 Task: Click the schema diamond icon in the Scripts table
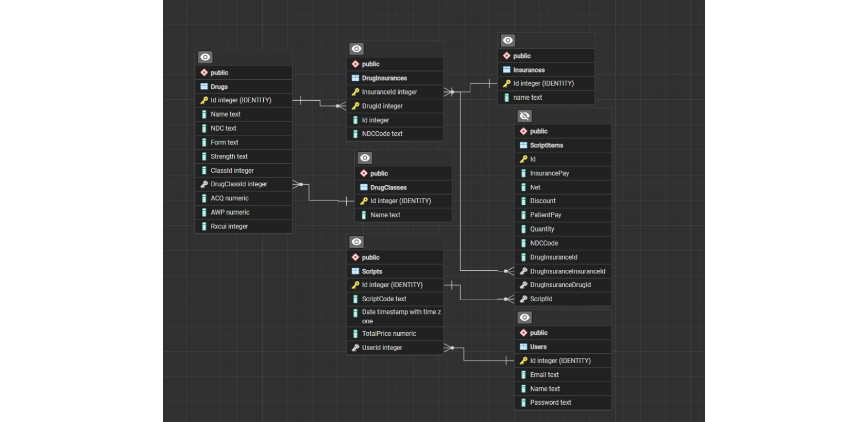tap(355, 257)
